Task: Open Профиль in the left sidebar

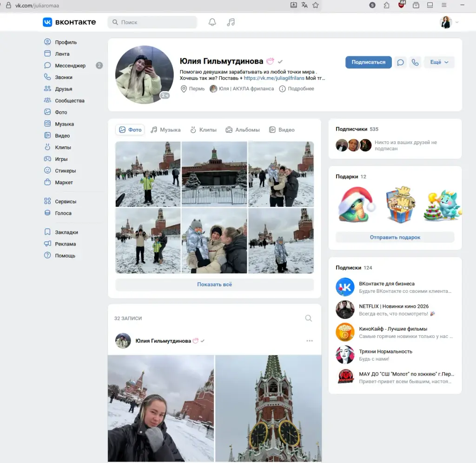Action: (60, 42)
